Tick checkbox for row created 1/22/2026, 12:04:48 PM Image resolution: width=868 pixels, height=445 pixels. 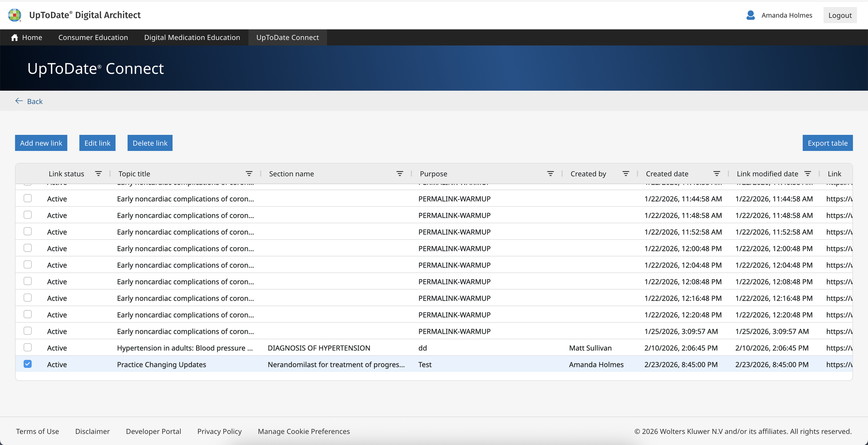pos(27,265)
